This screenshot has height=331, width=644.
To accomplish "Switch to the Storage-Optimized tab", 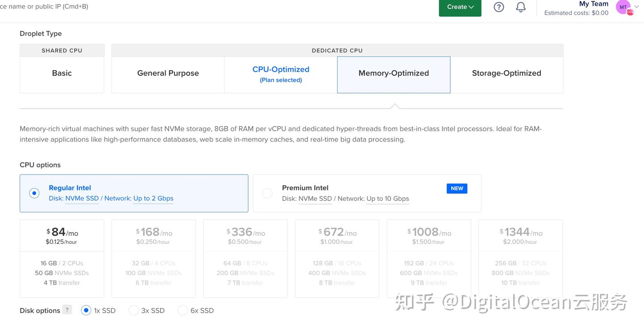I will [506, 73].
